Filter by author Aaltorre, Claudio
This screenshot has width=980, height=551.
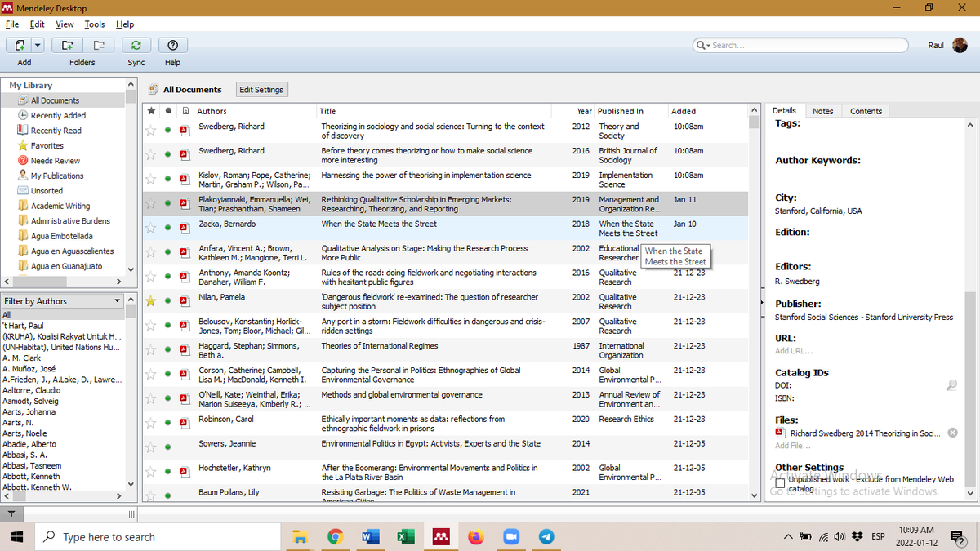point(31,390)
